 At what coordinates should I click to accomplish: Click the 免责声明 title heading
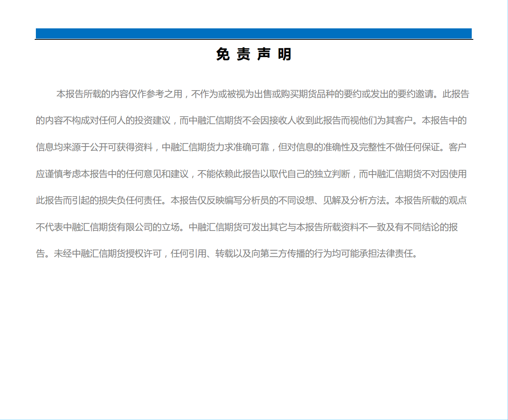tap(253, 54)
